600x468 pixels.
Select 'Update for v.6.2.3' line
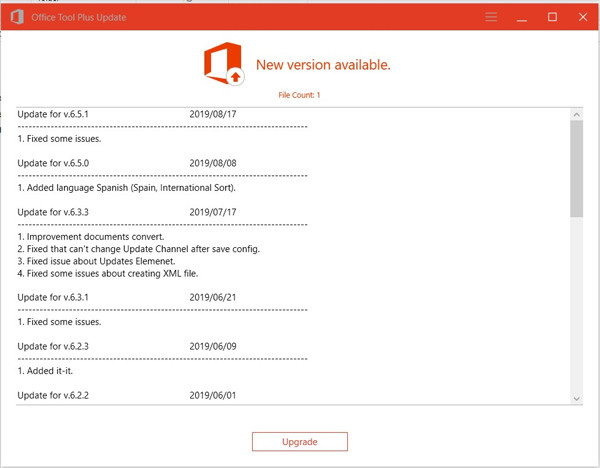pyautogui.click(x=53, y=346)
